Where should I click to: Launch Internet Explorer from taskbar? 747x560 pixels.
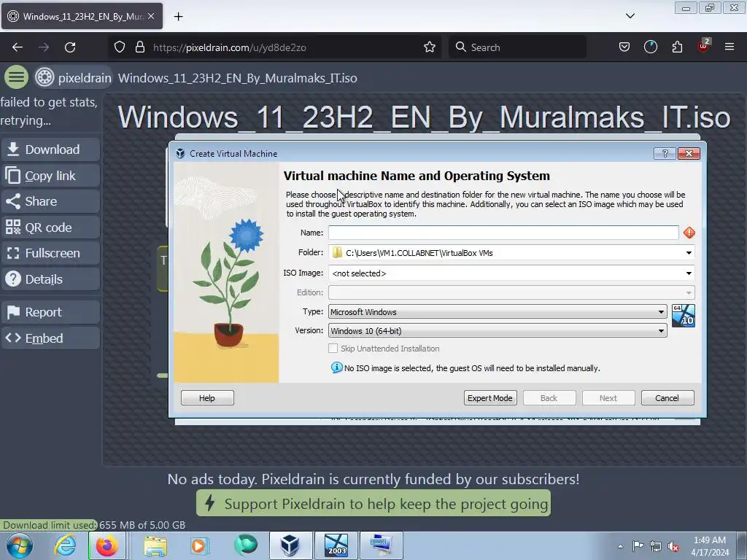[65, 545]
